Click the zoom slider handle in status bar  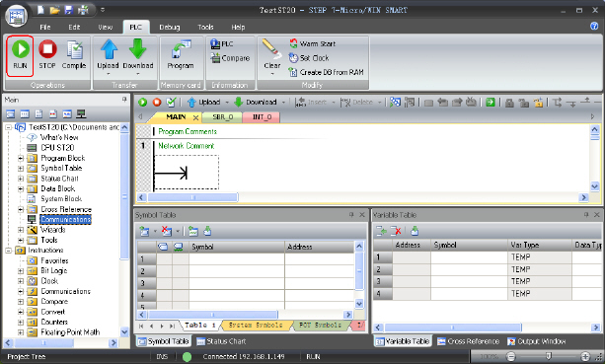(548, 356)
